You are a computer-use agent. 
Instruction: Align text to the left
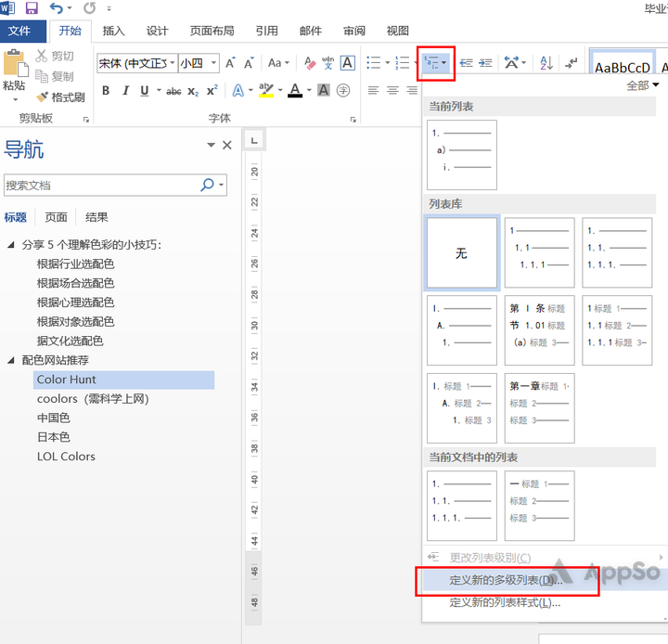coord(373,90)
